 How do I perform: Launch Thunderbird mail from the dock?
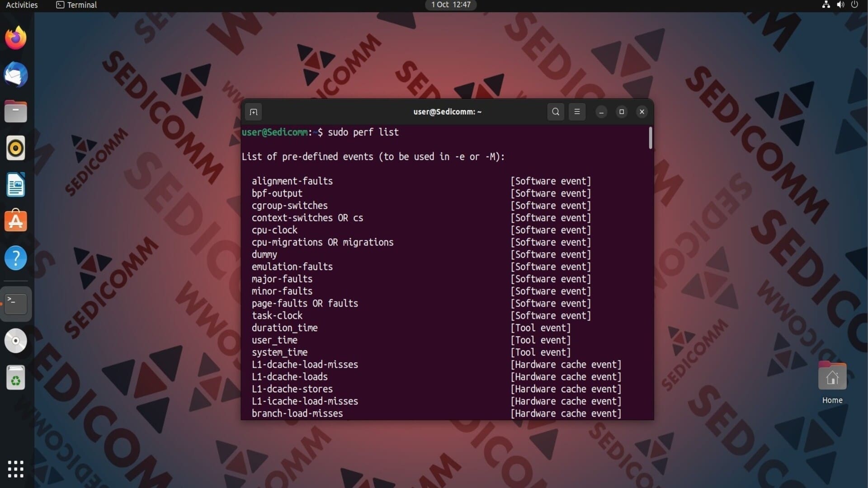(16, 75)
